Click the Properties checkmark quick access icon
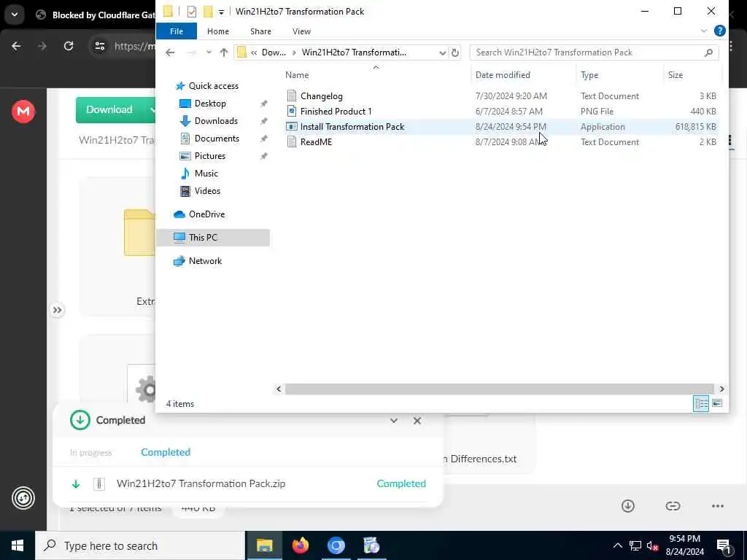The width and height of the screenshot is (747, 560). coord(192,12)
